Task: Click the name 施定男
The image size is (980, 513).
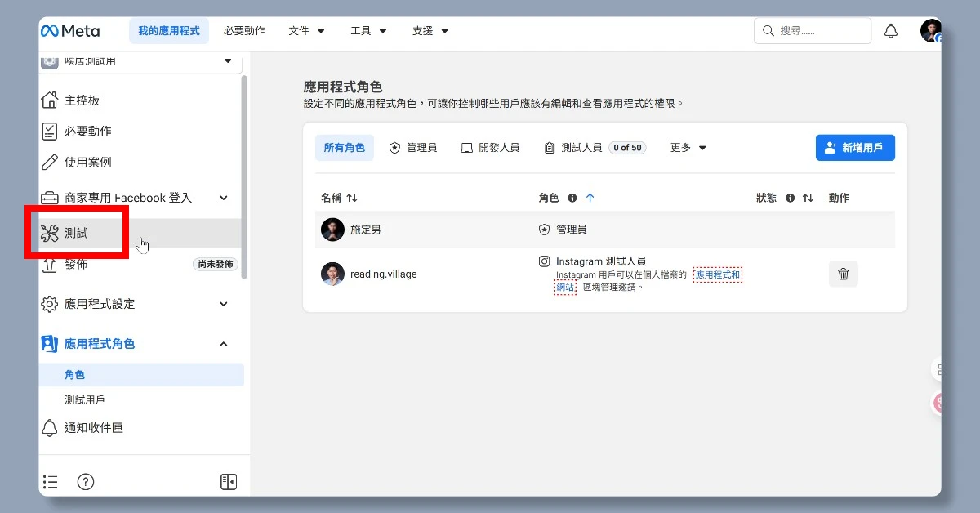Action: pos(365,230)
